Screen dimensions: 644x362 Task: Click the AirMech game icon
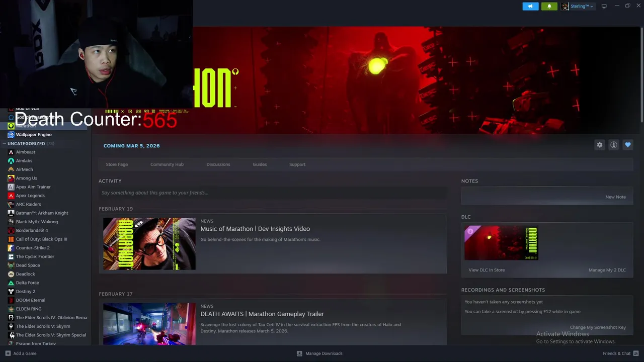point(11,169)
